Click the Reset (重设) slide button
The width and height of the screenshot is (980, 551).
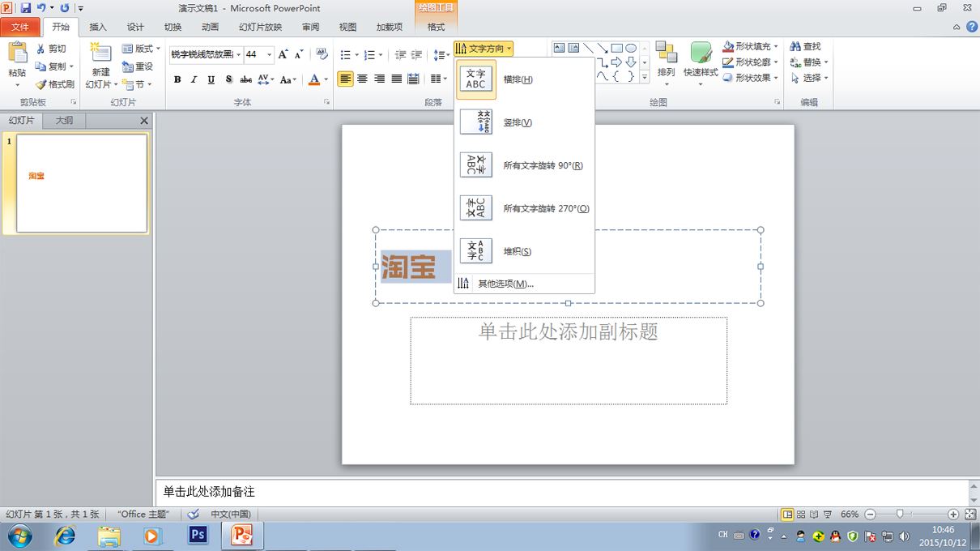click(137, 66)
